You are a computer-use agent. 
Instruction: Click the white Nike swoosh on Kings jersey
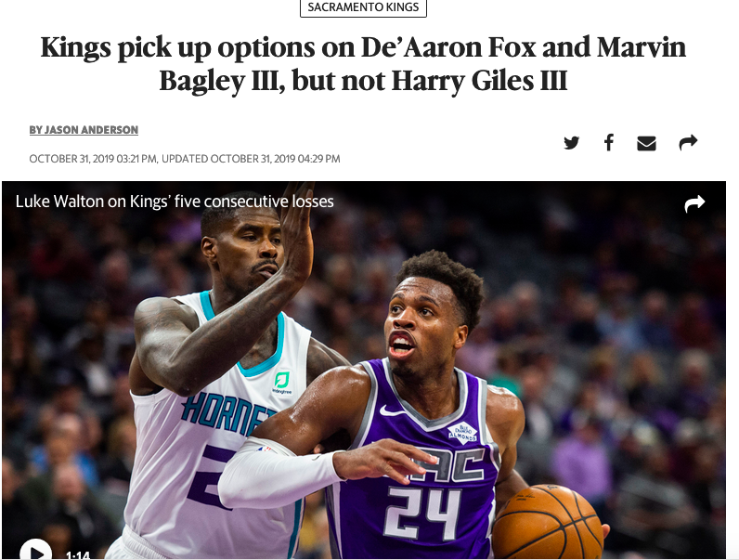tap(391, 411)
